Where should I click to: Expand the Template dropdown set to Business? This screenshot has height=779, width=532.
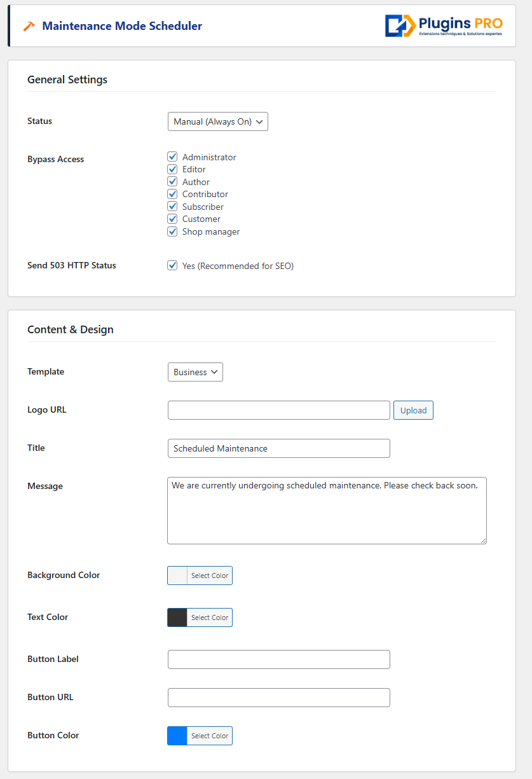pos(195,372)
